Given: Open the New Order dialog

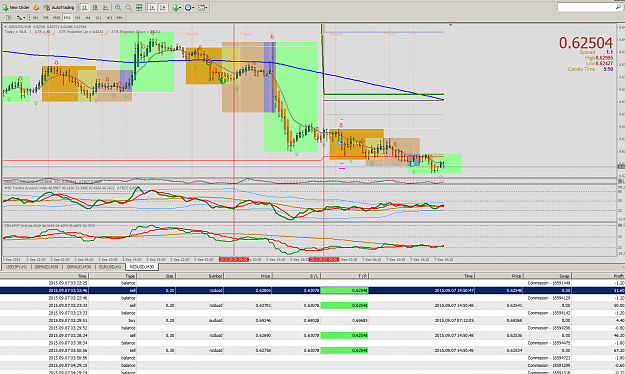Looking at the screenshot, I should point(16,7).
